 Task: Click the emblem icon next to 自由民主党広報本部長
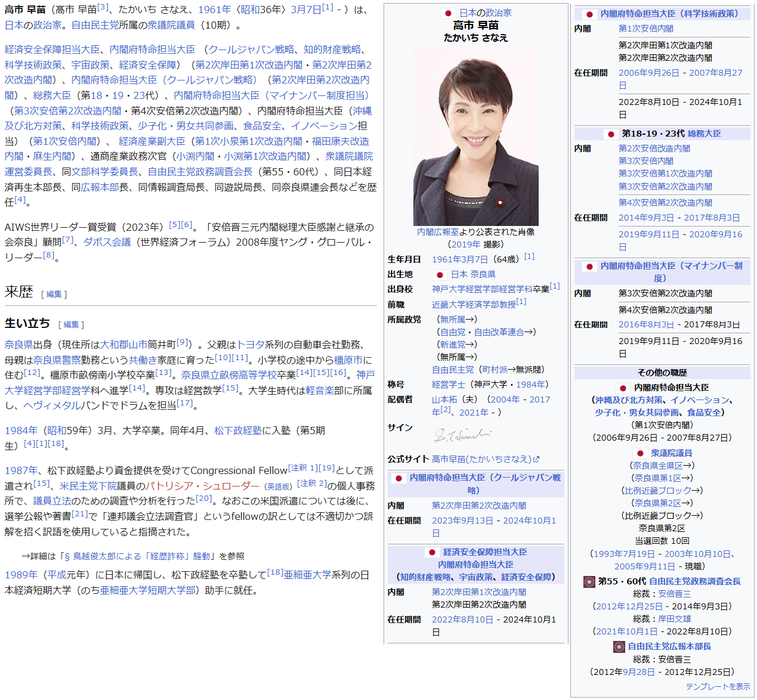(619, 646)
